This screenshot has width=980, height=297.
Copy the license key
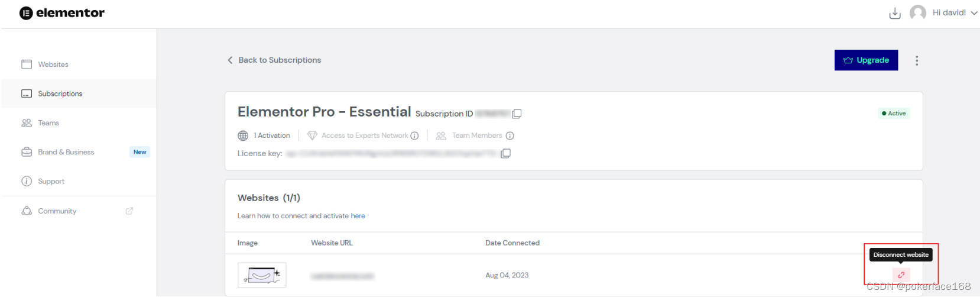(x=505, y=154)
